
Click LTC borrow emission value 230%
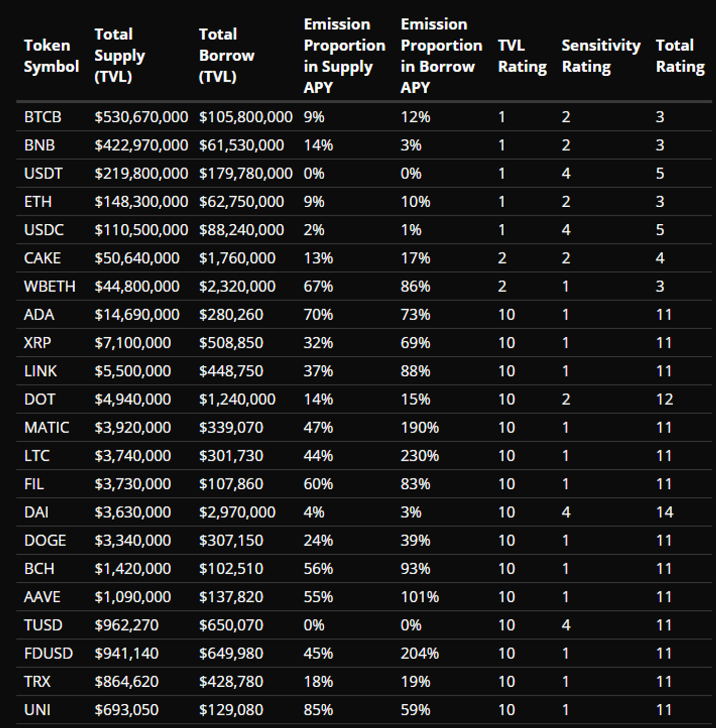[419, 456]
